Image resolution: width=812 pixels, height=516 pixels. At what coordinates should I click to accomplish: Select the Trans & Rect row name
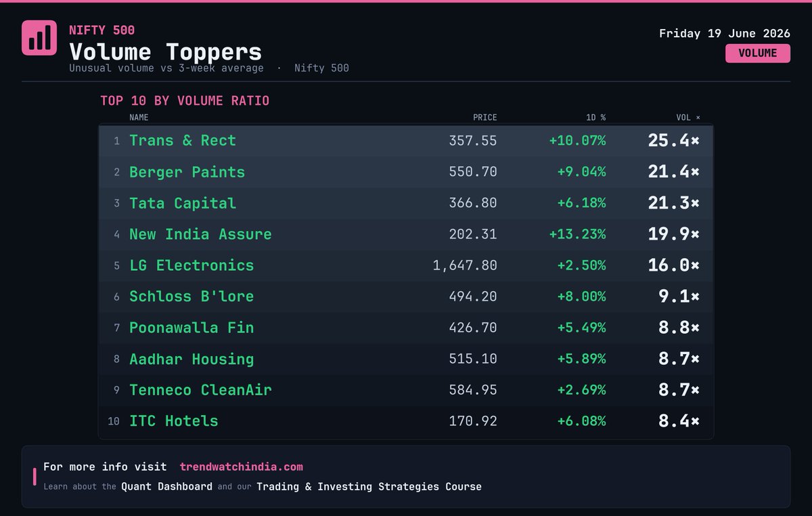183,140
